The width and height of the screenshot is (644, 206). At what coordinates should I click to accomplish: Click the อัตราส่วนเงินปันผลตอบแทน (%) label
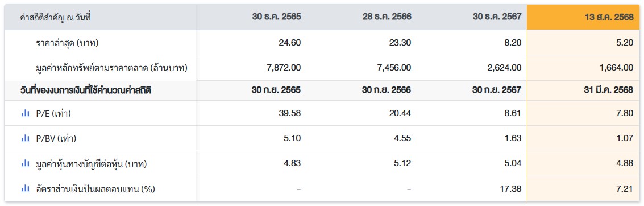[x=95, y=189]
